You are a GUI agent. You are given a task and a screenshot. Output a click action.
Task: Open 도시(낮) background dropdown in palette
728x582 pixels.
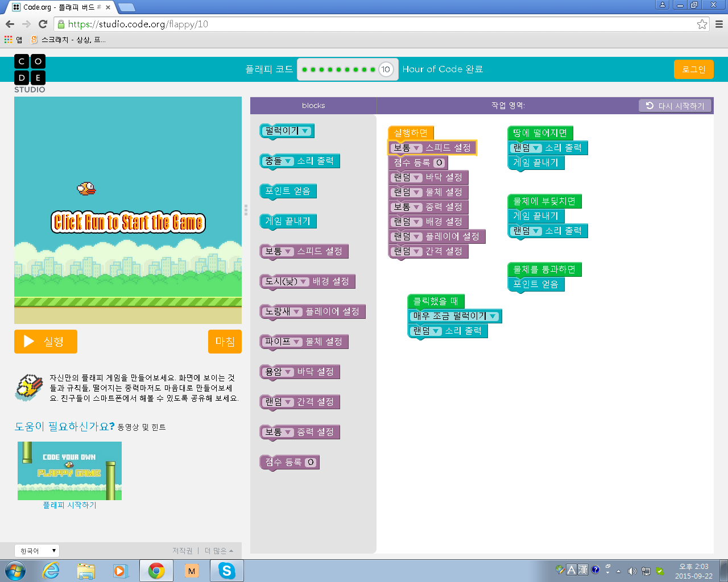(286, 281)
